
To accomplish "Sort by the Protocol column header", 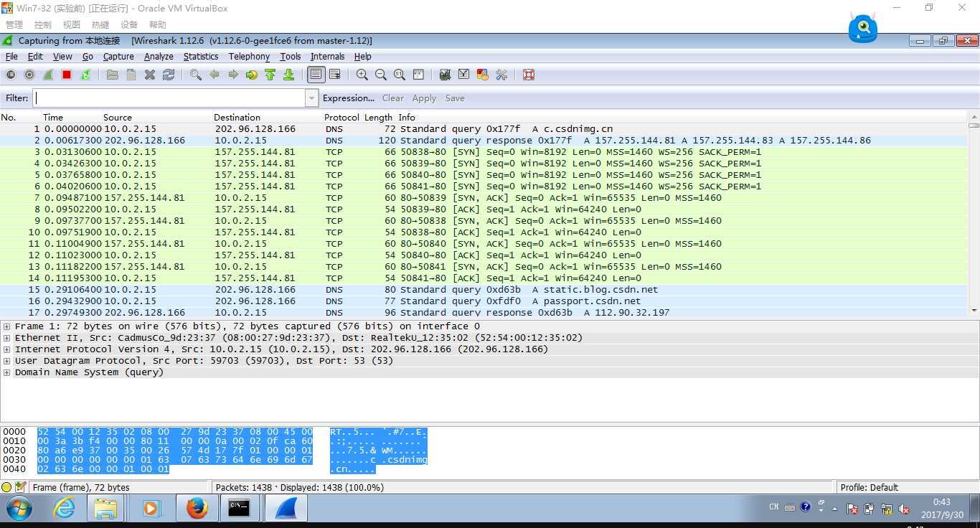I will 341,118.
